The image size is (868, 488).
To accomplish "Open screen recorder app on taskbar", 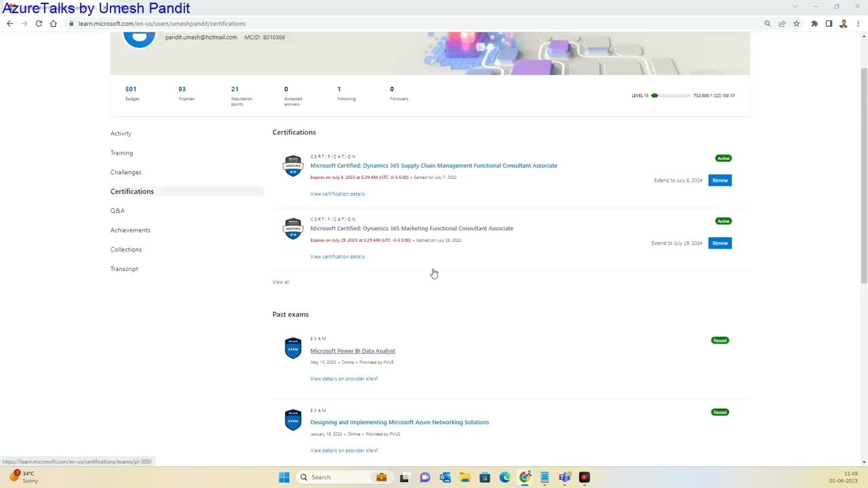I will 585,477.
